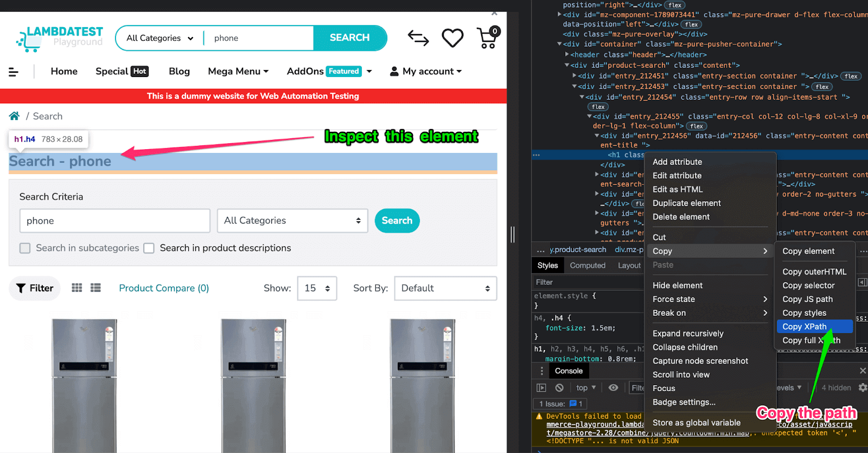Open the first refrigerator product thumbnail
This screenshot has height=453, width=868.
85,385
